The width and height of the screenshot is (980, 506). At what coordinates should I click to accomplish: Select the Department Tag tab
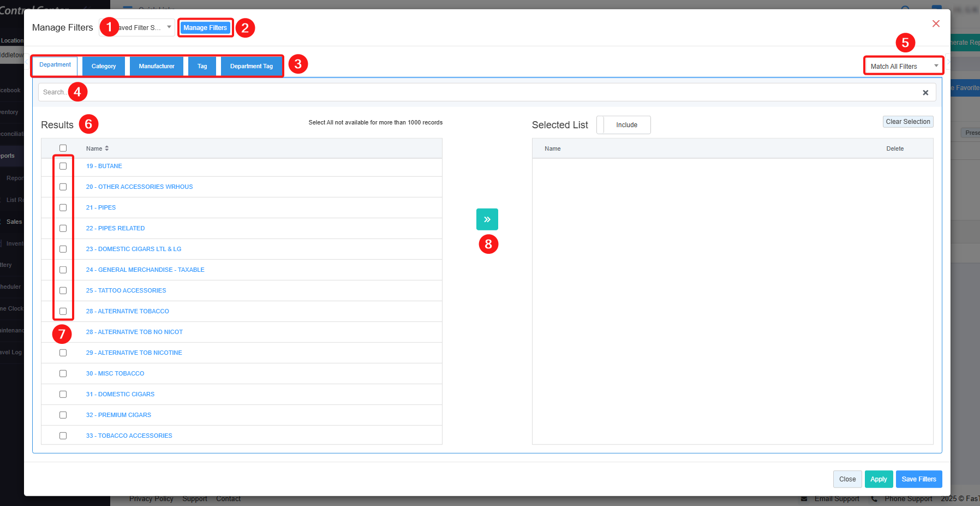point(251,66)
